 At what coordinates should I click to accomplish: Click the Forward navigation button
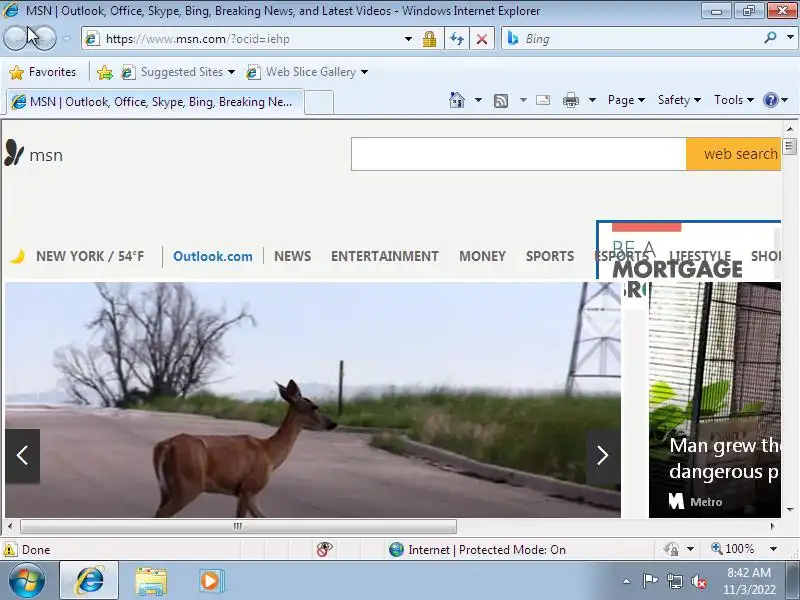[x=45, y=38]
